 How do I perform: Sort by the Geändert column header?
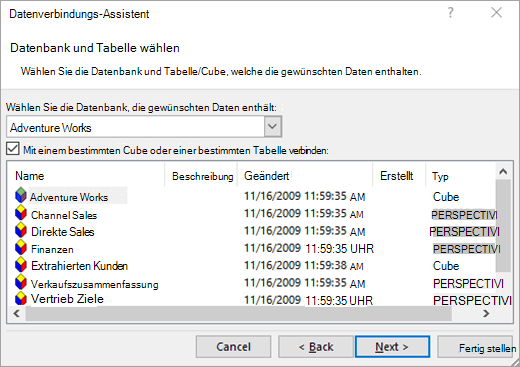266,176
